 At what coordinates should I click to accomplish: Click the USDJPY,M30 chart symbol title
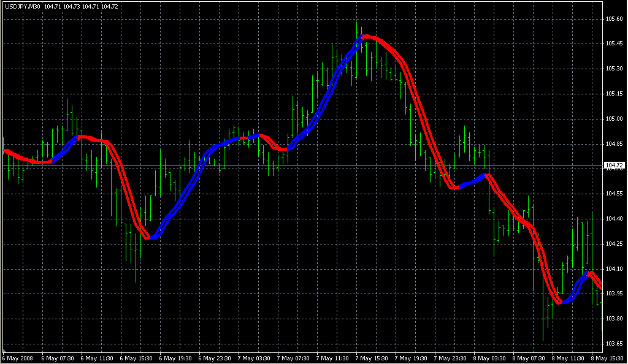(x=23, y=6)
